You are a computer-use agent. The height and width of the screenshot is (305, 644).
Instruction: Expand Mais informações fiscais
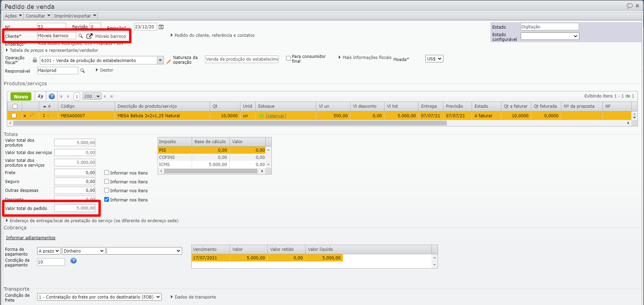click(365, 57)
